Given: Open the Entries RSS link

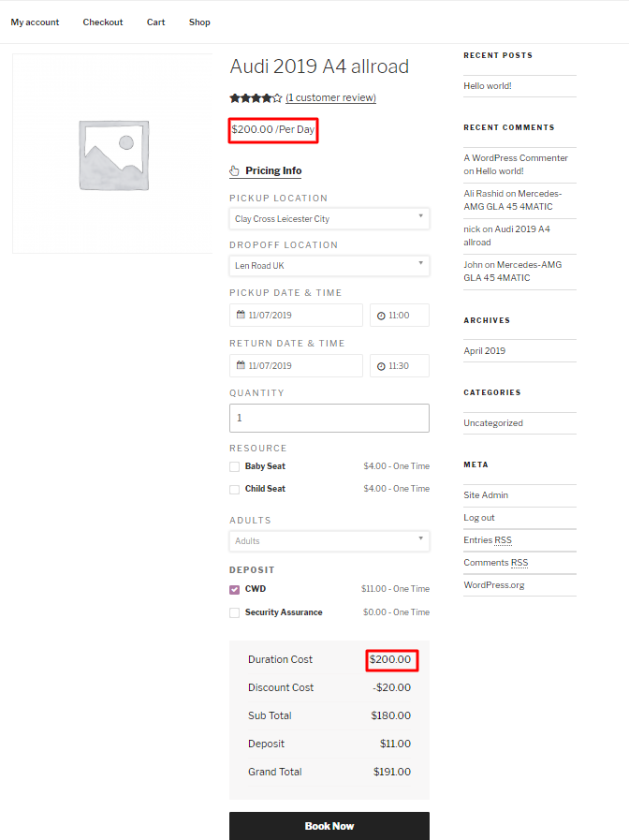Looking at the screenshot, I should pos(488,540).
